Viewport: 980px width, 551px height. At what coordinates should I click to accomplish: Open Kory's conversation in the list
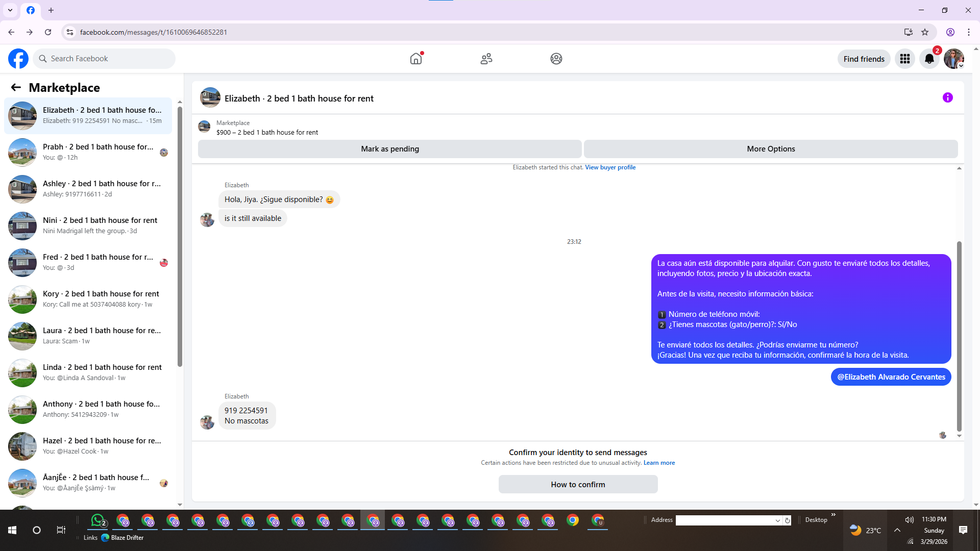point(88,299)
